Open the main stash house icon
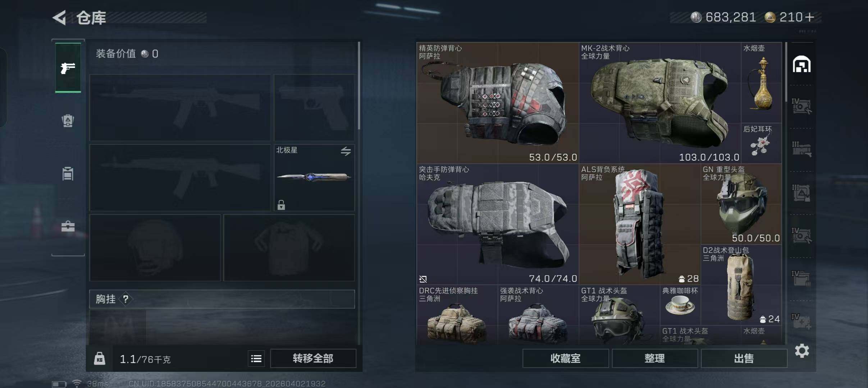Screen dimensions: 868x388 (x=801, y=64)
